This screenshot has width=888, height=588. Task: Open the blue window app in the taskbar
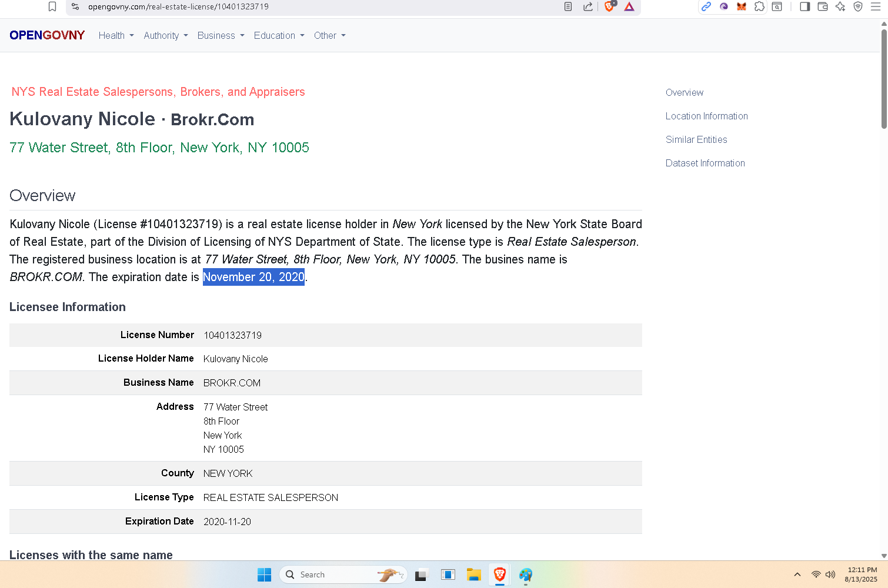tap(448, 574)
